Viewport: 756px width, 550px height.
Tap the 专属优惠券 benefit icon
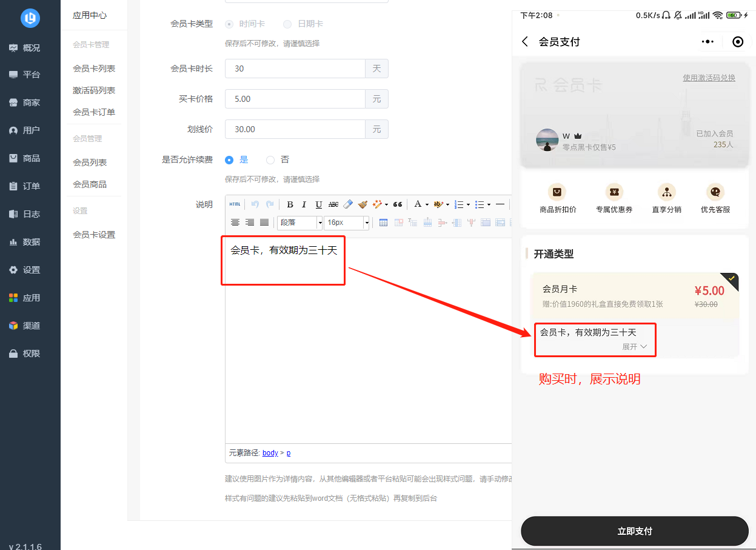point(614,192)
